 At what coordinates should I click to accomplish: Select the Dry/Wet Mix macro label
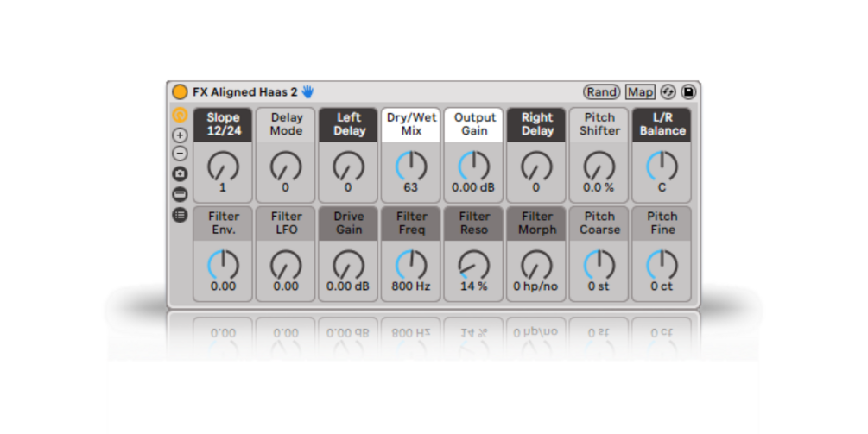(x=411, y=124)
